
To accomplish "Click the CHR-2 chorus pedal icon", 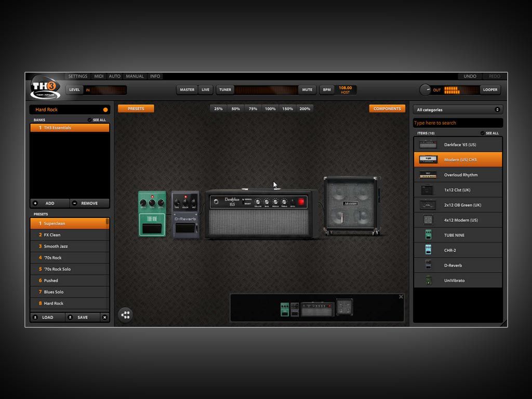I will (x=429, y=250).
